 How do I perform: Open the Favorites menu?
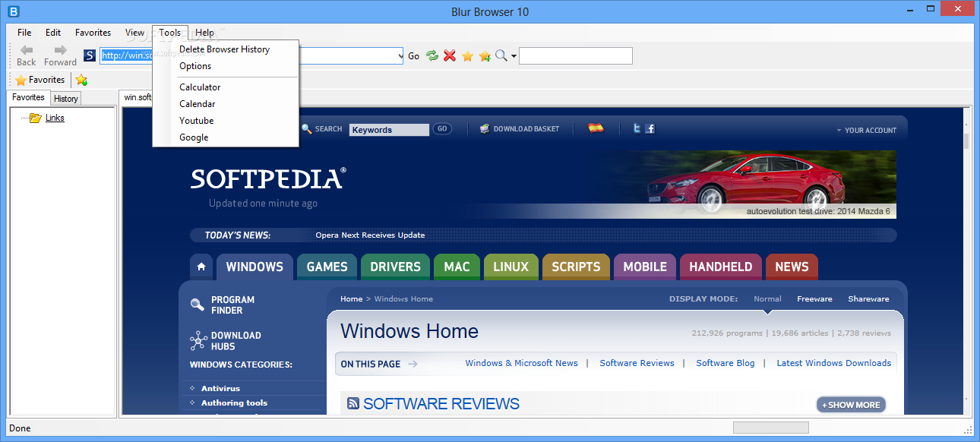point(93,33)
